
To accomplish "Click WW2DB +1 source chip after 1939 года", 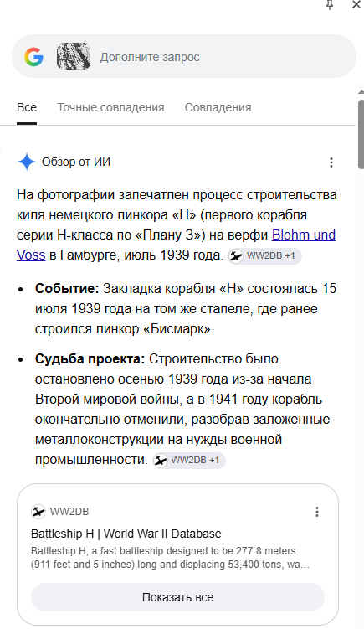I will [x=264, y=256].
